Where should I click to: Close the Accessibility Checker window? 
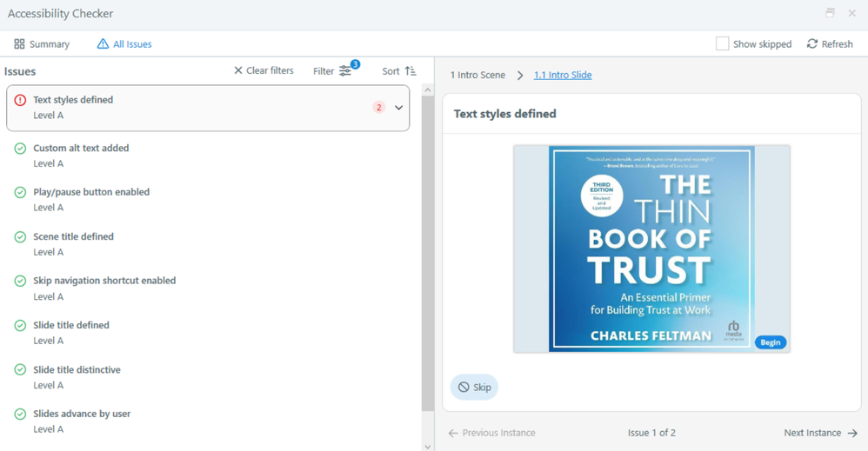point(852,13)
